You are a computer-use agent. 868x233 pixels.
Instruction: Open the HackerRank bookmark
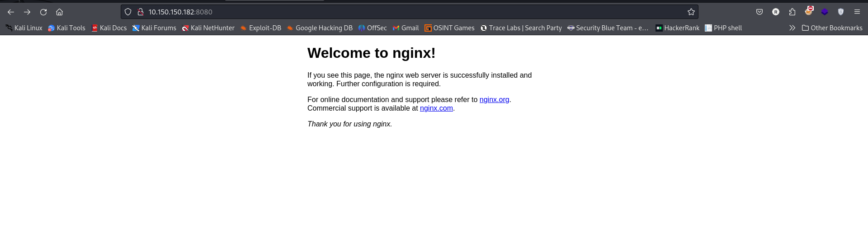tap(677, 28)
